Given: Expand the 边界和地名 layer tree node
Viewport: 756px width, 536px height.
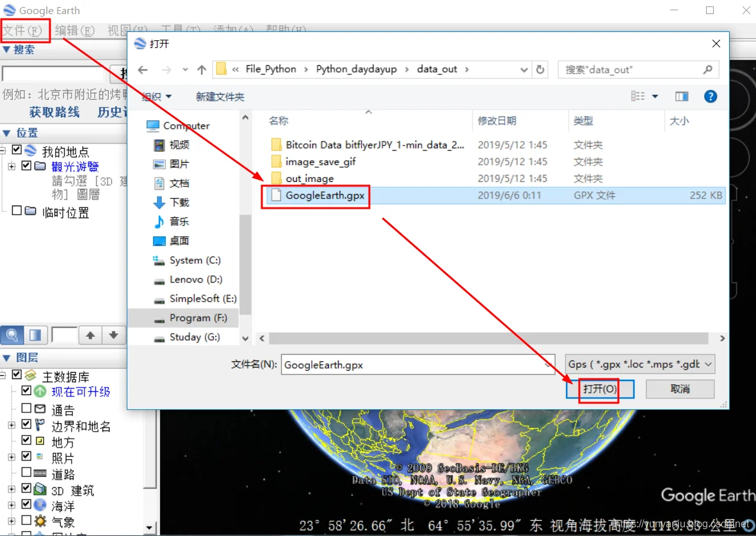Looking at the screenshot, I should click(x=12, y=425).
